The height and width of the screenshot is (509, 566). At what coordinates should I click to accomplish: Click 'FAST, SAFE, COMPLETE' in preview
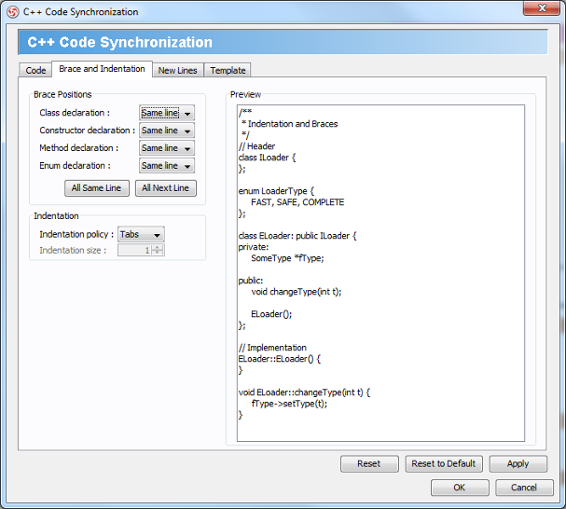tap(298, 202)
